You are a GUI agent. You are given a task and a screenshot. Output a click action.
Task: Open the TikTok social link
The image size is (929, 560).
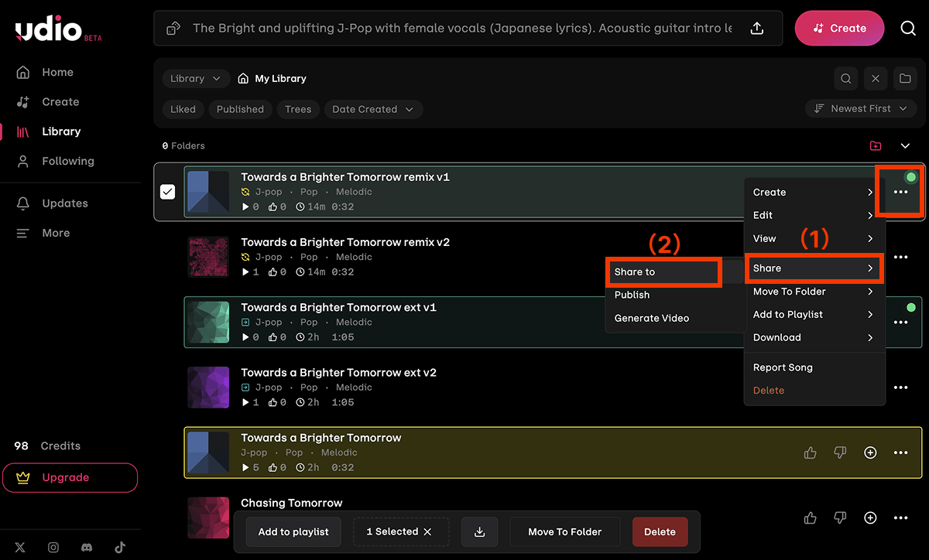(x=120, y=547)
